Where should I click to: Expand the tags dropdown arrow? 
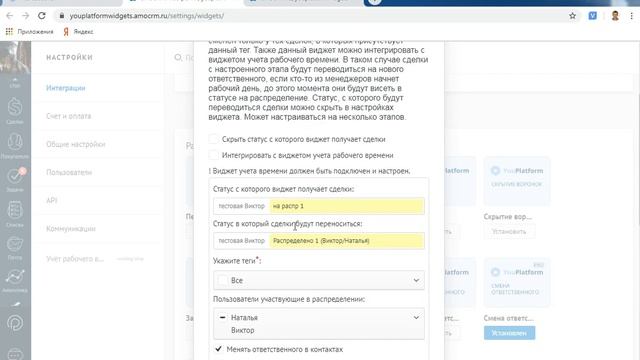click(x=416, y=280)
